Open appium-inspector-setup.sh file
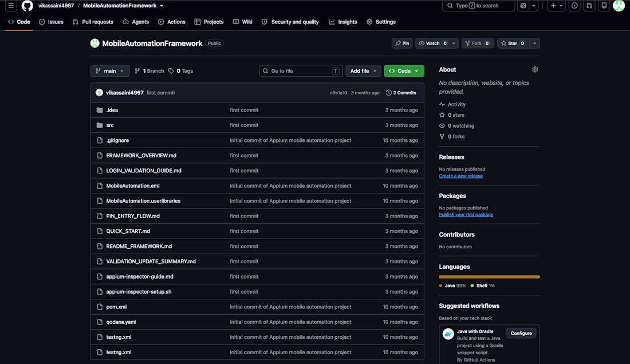 click(139, 292)
